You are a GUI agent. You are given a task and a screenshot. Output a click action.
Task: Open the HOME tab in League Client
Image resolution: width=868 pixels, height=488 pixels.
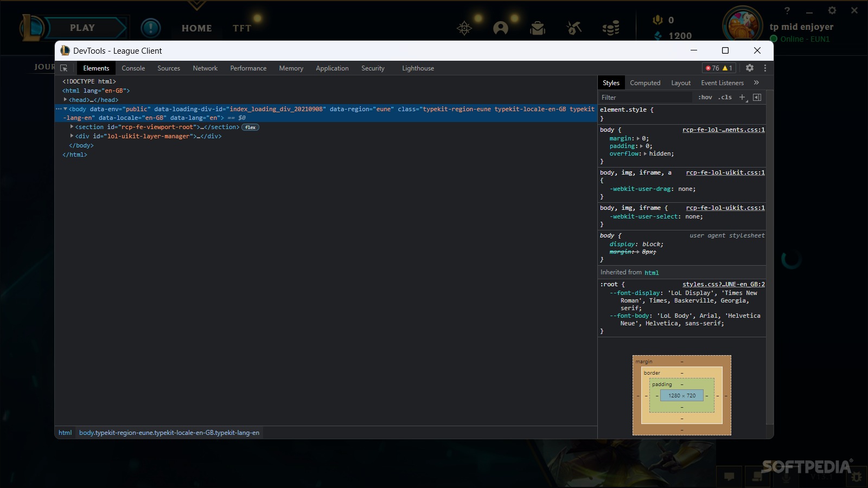pyautogui.click(x=196, y=28)
